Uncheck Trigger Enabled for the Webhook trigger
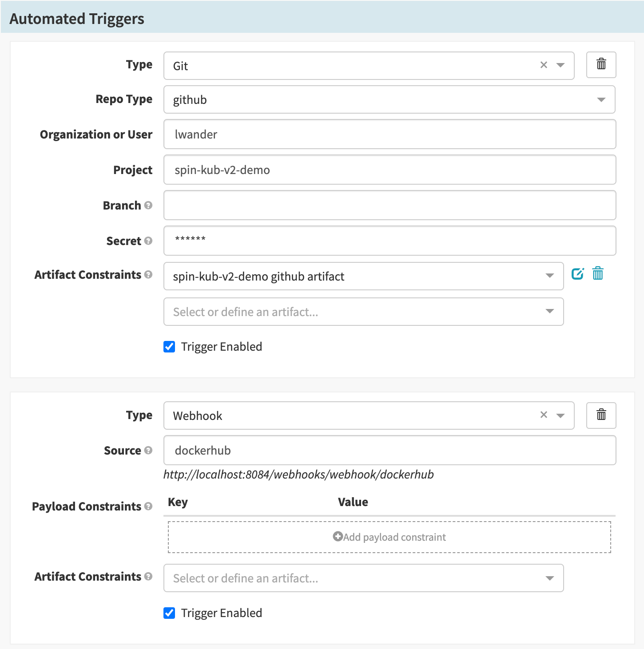Viewport: 644px width, 649px height. click(169, 613)
